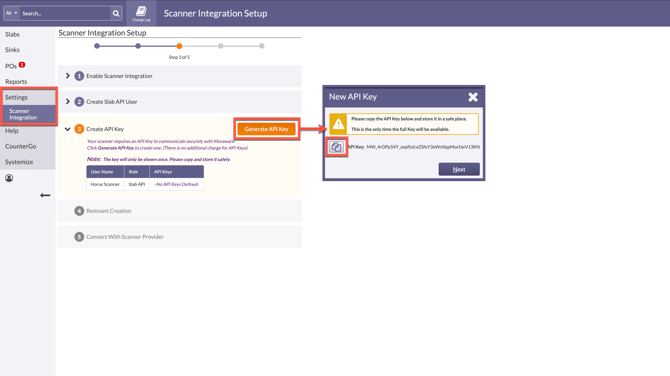Viewport: 670px width, 376px height.
Task: Click the second progress step dot
Action: (x=138, y=46)
